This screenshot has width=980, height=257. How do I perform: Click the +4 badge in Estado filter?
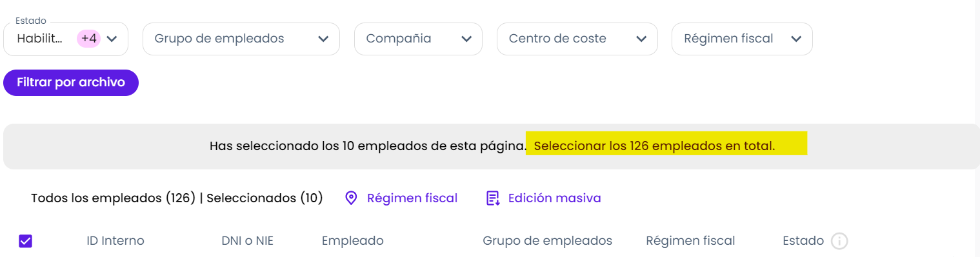tap(89, 39)
